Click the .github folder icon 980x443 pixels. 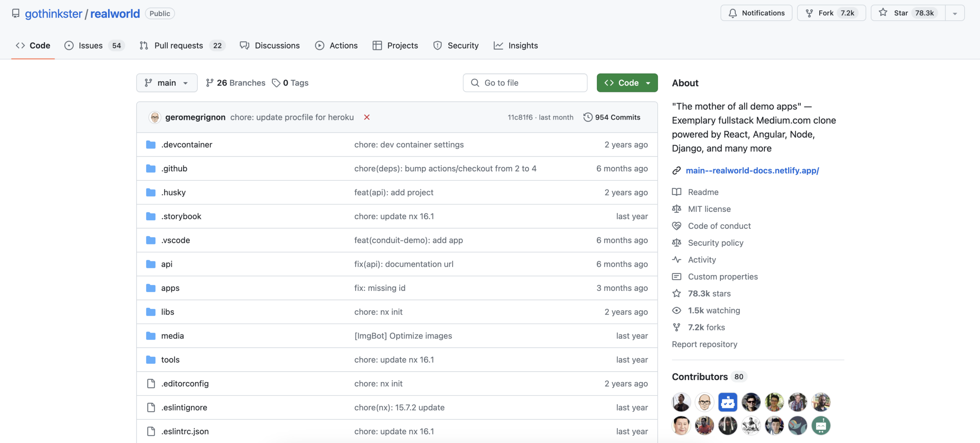151,169
